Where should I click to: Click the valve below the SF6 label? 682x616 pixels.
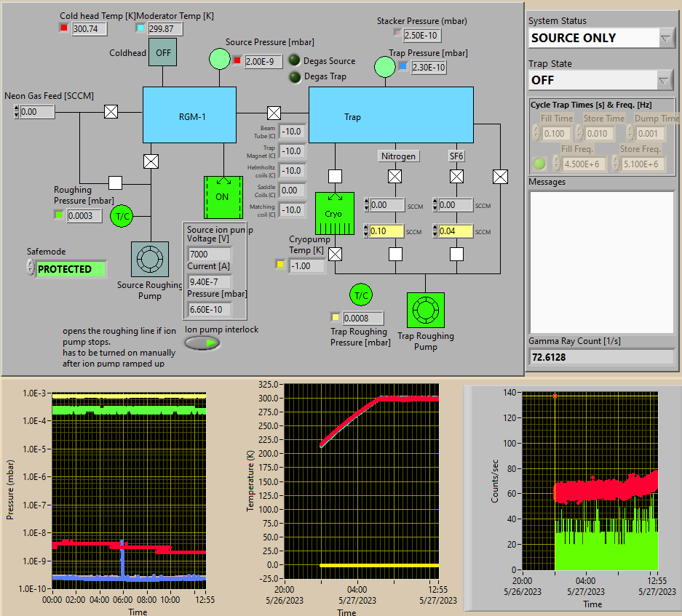(456, 176)
